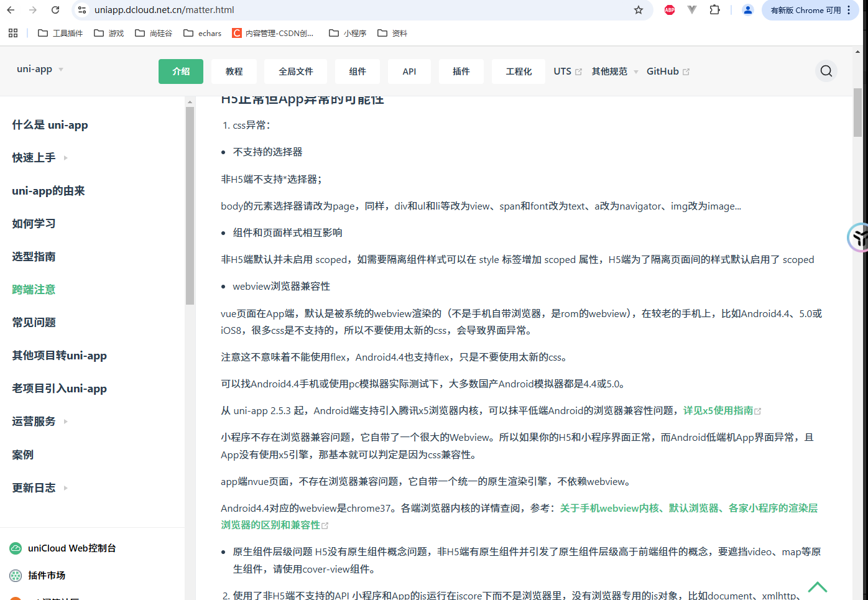Open 什么是 uni-app sidebar item
The image size is (868, 600).
[50, 125]
